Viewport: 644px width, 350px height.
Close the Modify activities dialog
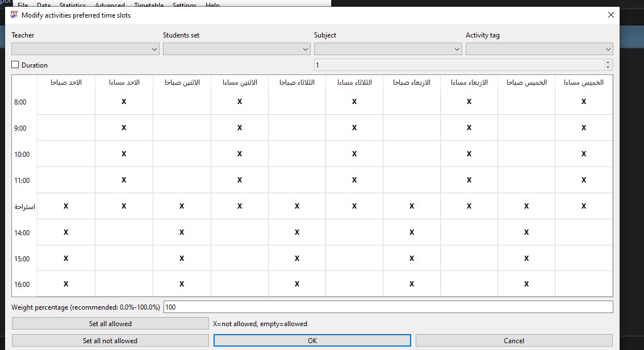tap(610, 15)
